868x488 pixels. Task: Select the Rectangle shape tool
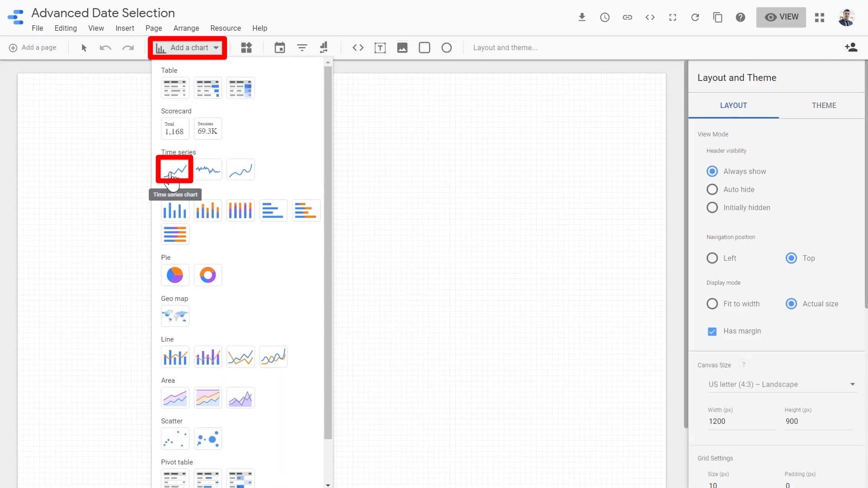425,47
